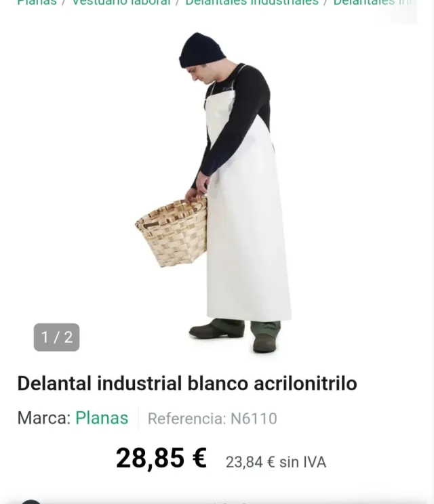Click the Marca label
The image size is (434, 504).
[x=44, y=418]
